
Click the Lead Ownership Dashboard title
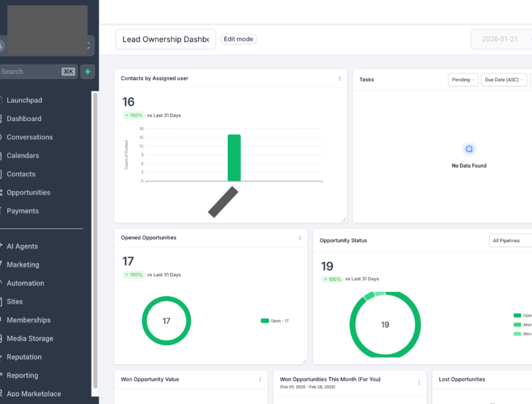click(165, 39)
